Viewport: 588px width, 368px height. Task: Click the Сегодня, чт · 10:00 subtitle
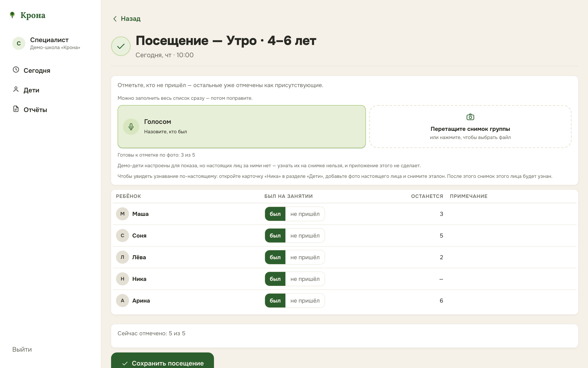[165, 55]
